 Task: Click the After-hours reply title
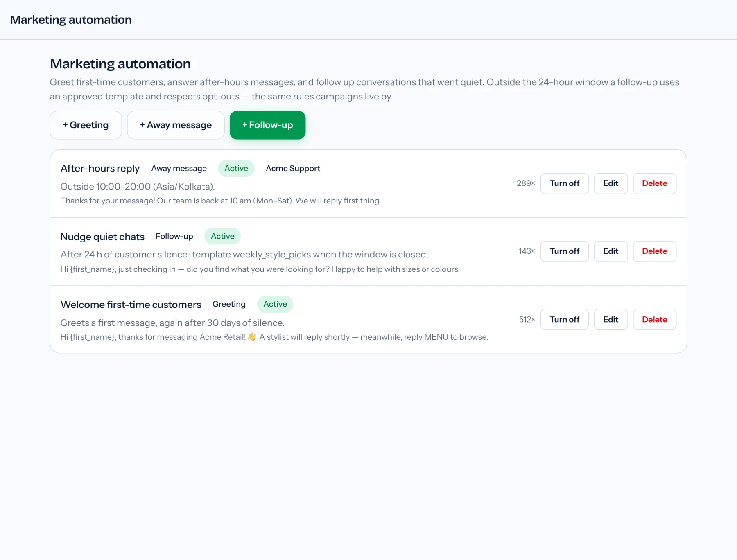click(100, 168)
